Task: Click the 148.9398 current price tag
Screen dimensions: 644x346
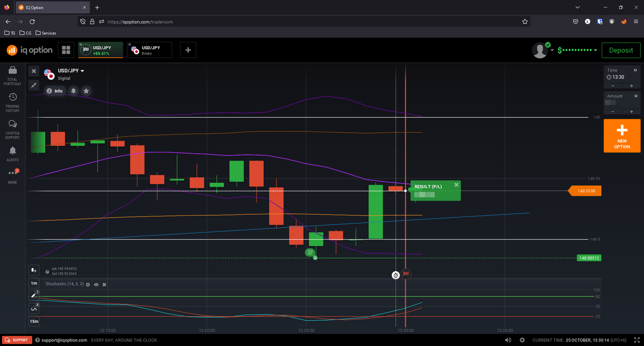Action: [x=585, y=191]
